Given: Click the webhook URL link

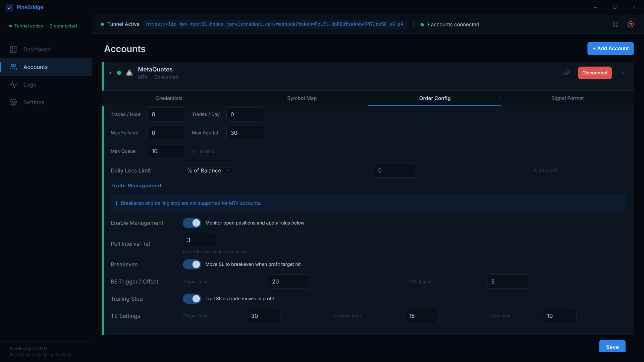Looking at the screenshot, I should pos(275,24).
